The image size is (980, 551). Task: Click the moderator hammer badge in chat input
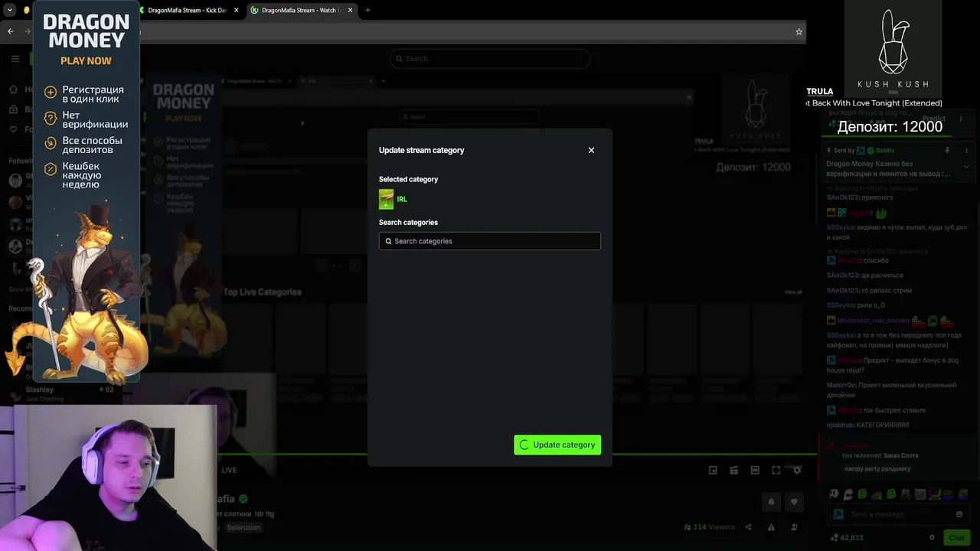tap(838, 514)
